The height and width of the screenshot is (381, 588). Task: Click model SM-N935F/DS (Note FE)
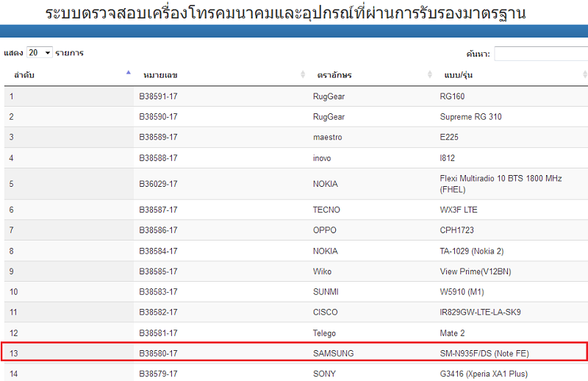click(x=484, y=353)
